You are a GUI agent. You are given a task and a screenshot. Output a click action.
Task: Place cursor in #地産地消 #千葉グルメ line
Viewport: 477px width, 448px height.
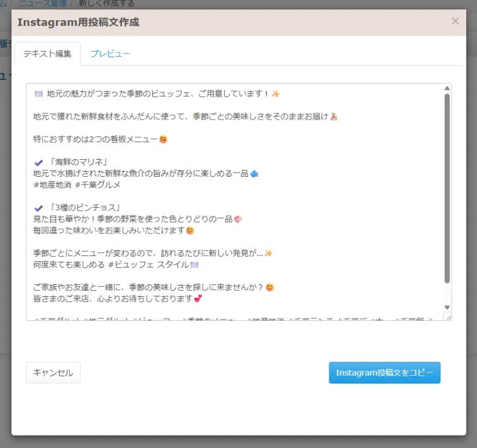[x=77, y=185]
